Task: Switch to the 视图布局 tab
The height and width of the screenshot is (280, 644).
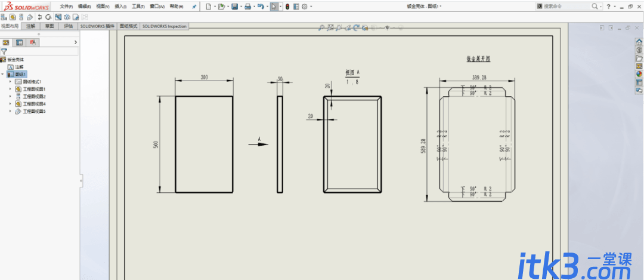Action: (10, 26)
